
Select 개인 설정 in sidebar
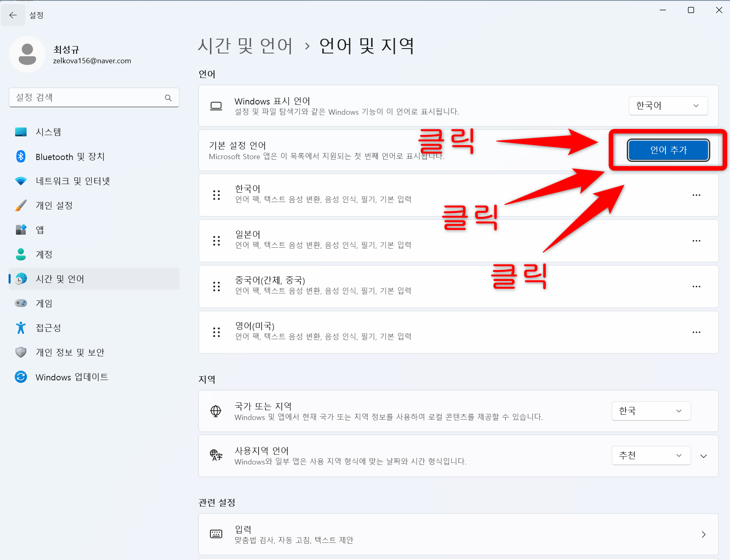[94, 205]
